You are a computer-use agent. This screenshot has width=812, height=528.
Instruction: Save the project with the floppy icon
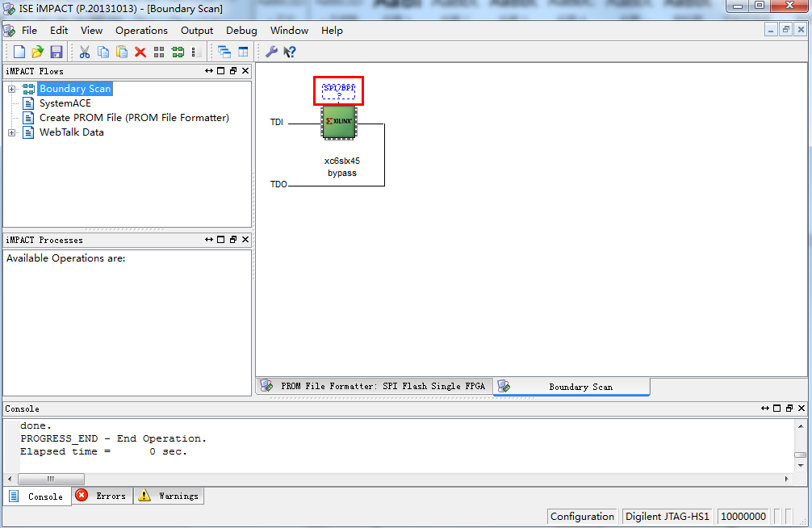click(57, 52)
